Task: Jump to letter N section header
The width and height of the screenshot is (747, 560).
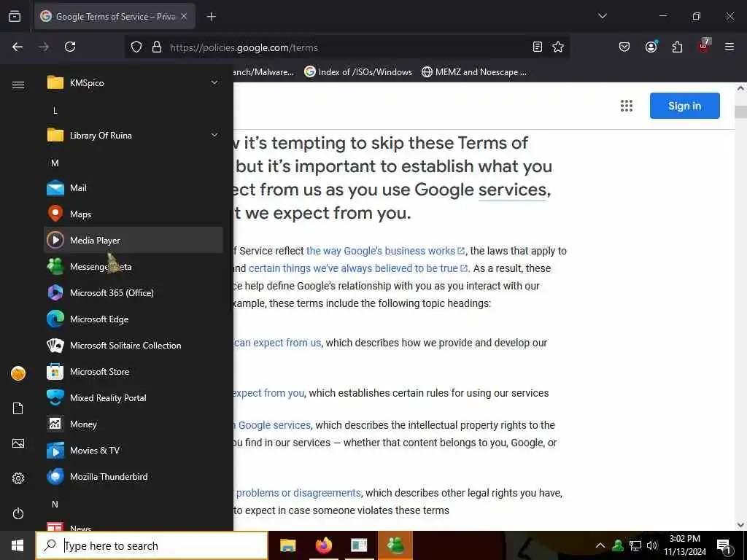Action: coord(55,504)
